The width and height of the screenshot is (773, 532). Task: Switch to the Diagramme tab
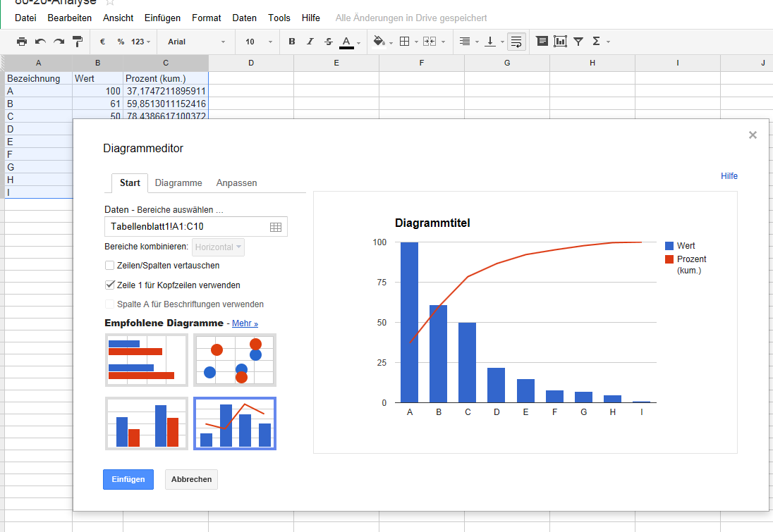[178, 183]
